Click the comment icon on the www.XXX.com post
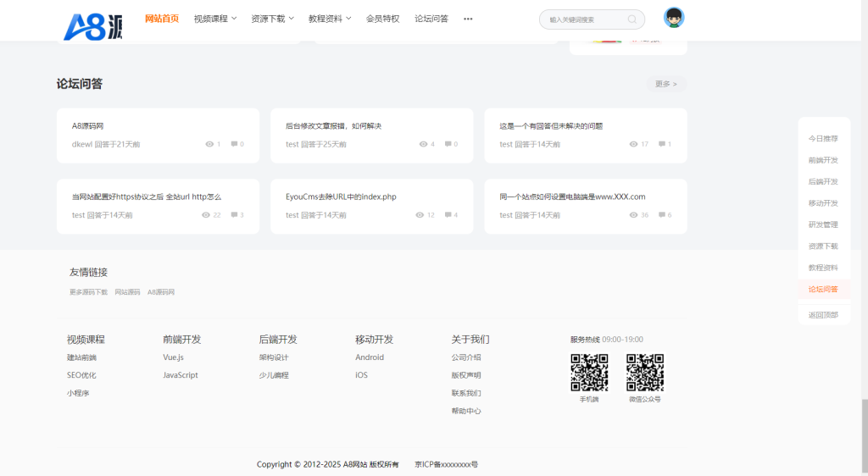The image size is (868, 476). 661,215
